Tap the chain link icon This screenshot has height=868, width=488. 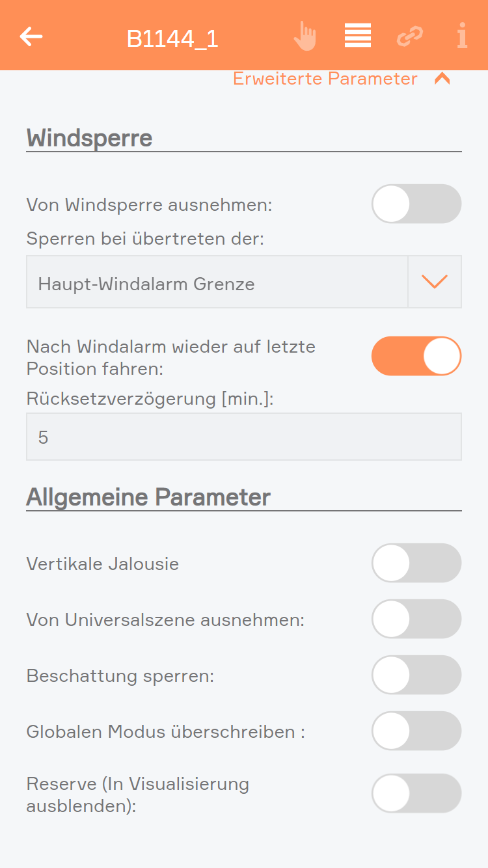coord(410,36)
